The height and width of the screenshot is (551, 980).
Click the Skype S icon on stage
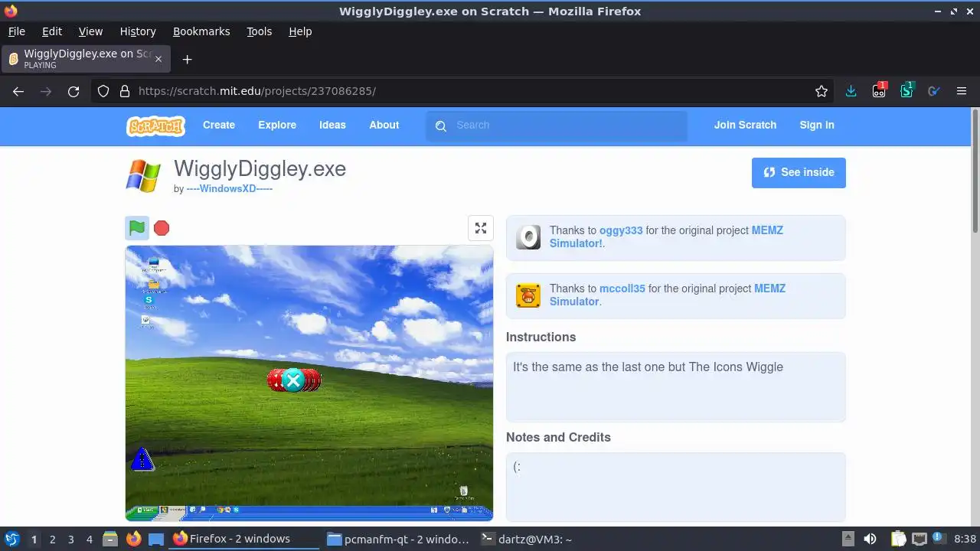(149, 300)
